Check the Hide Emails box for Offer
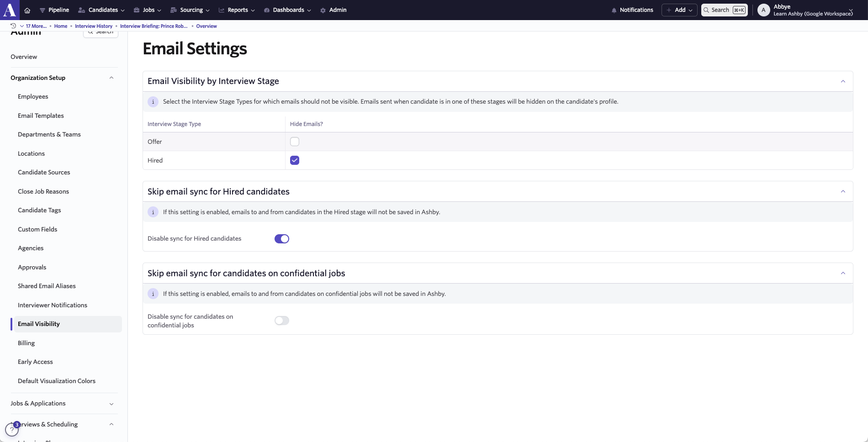 pos(295,142)
